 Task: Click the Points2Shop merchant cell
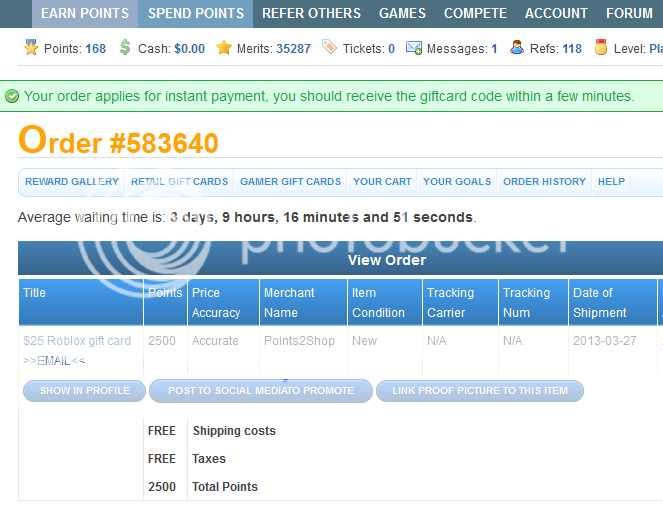(x=299, y=341)
